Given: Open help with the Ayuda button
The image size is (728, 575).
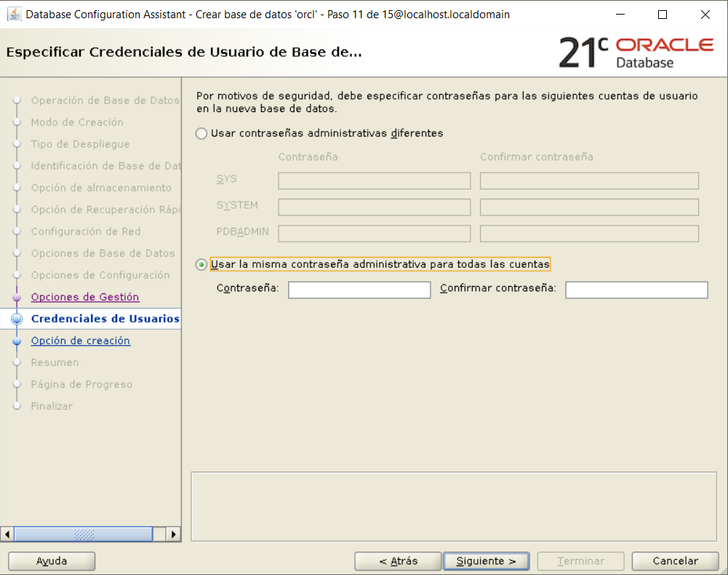Looking at the screenshot, I should [x=52, y=561].
